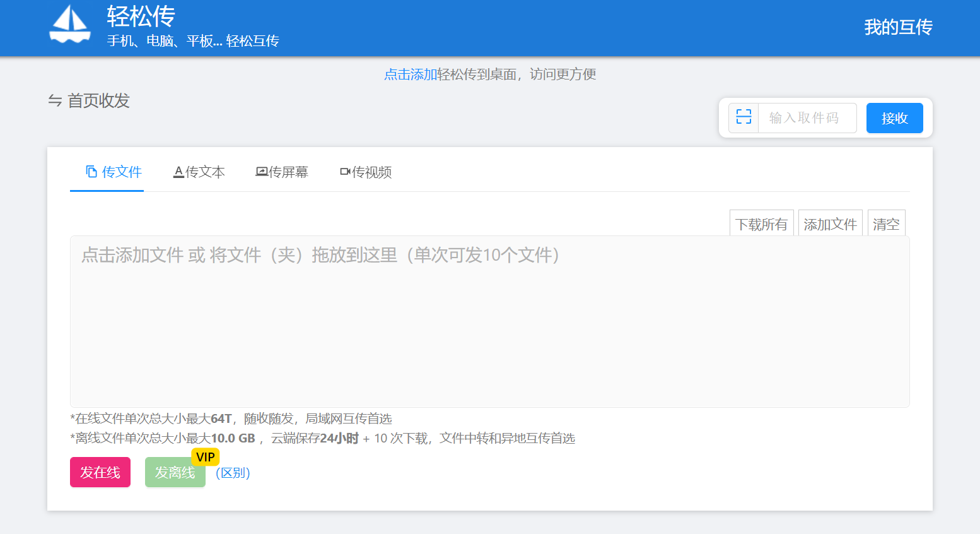Click the 下载所有 button
Image resolution: width=980 pixels, height=534 pixels.
761,224
